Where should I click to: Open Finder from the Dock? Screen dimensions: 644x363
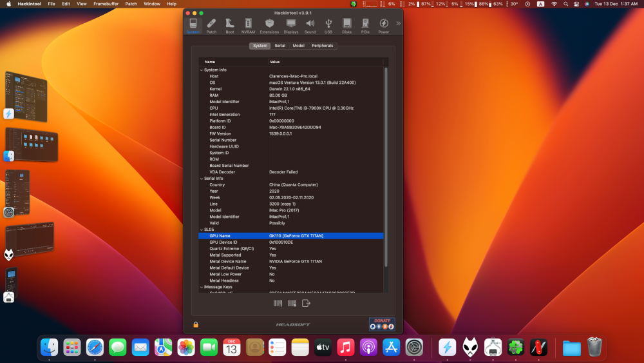click(50, 348)
